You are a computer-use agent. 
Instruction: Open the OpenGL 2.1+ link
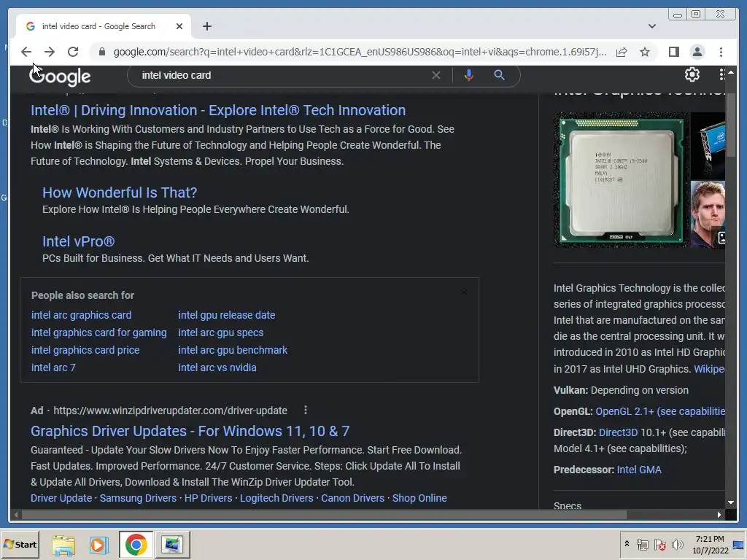tap(660, 411)
